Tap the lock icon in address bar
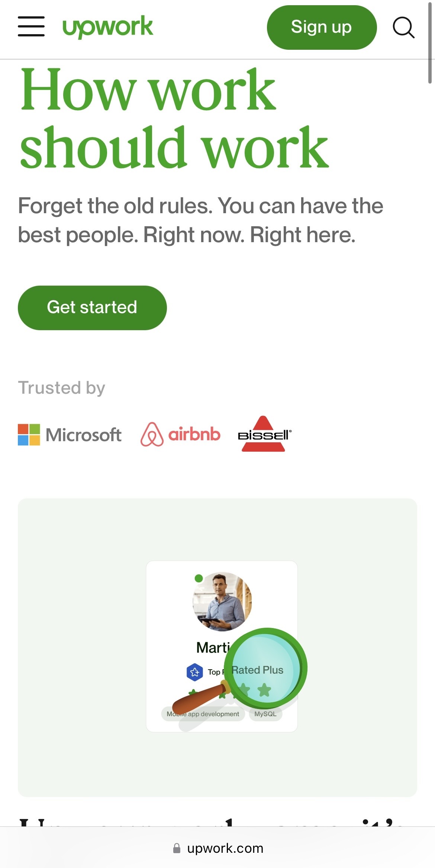Screen dimensions: 435x868 coord(177,848)
